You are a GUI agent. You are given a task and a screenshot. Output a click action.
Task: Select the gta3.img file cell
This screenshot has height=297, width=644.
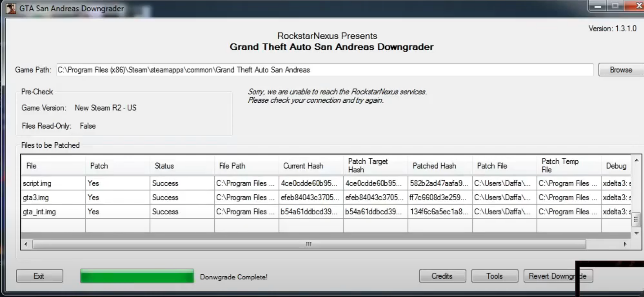pyautogui.click(x=53, y=197)
